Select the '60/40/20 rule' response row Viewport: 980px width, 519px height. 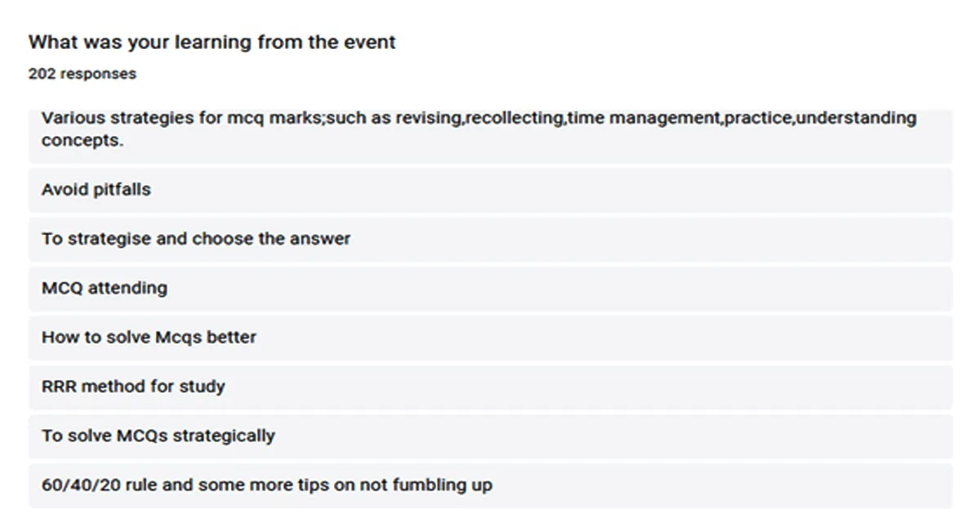490,486
